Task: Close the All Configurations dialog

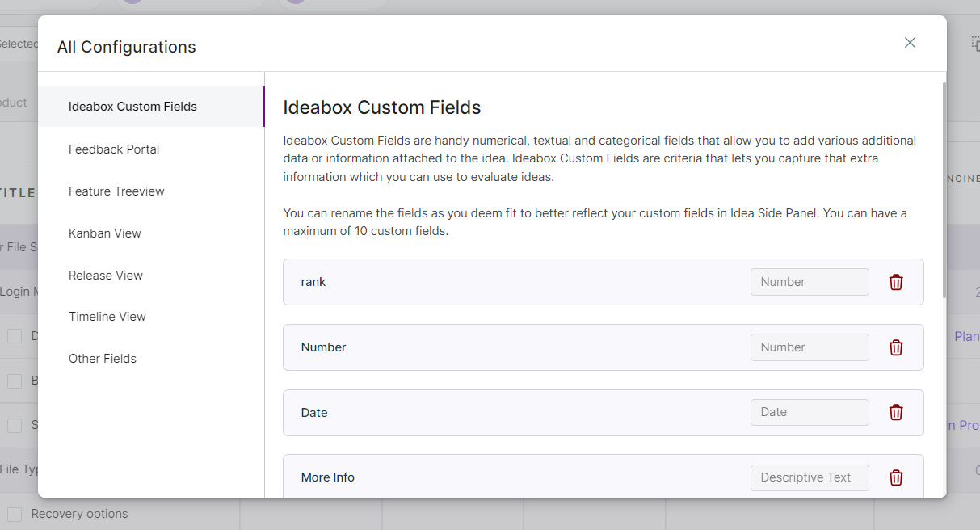Action: 910,43
